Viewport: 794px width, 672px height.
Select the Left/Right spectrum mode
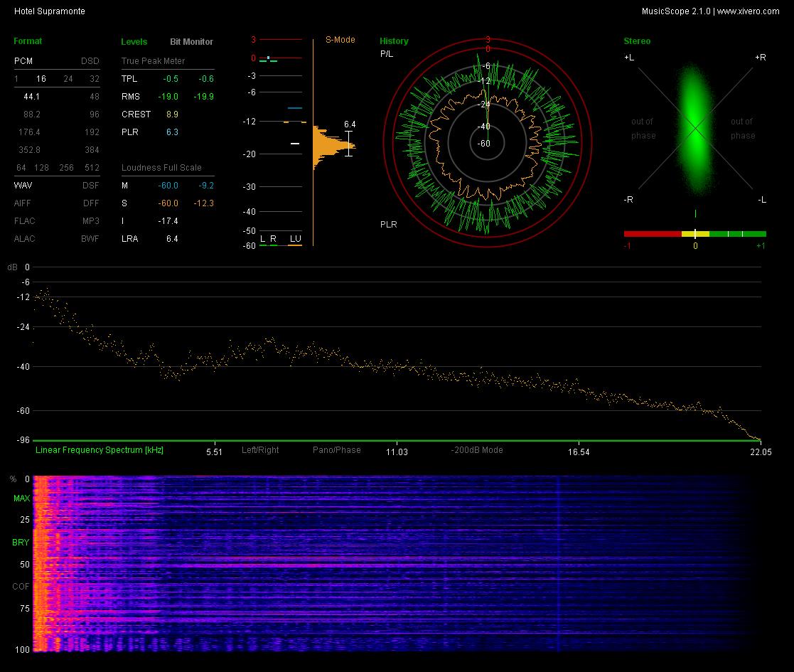pyautogui.click(x=259, y=449)
